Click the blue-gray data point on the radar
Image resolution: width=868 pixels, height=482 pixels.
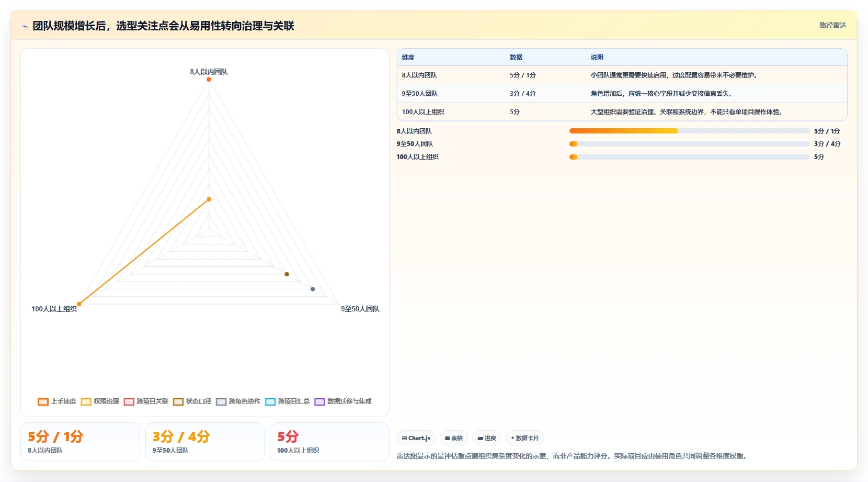313,289
